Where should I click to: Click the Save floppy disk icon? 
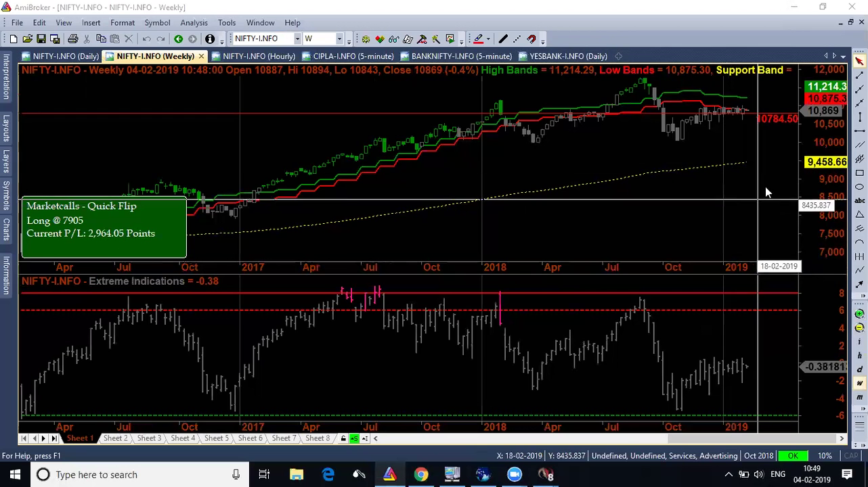pyautogui.click(x=41, y=39)
